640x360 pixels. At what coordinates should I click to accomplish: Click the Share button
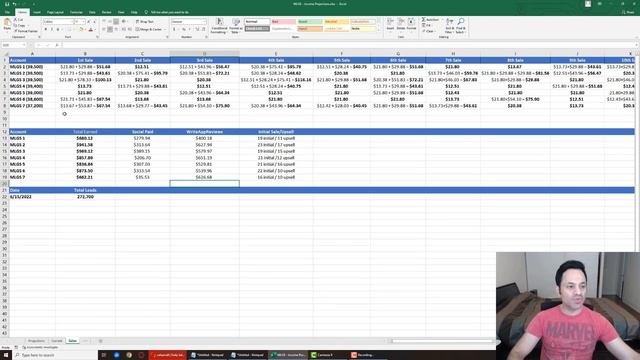(629, 12)
